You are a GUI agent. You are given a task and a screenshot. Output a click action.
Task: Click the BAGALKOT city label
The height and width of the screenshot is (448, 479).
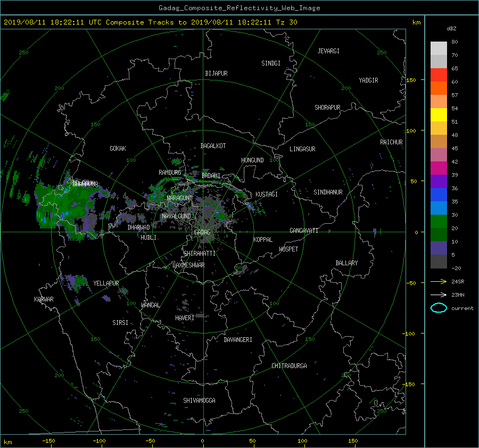point(213,146)
